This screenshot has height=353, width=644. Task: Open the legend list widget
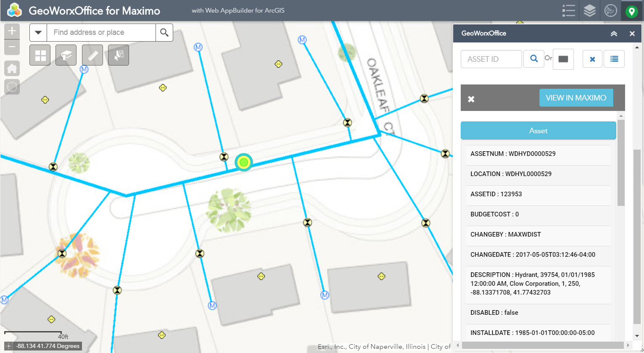[568, 11]
